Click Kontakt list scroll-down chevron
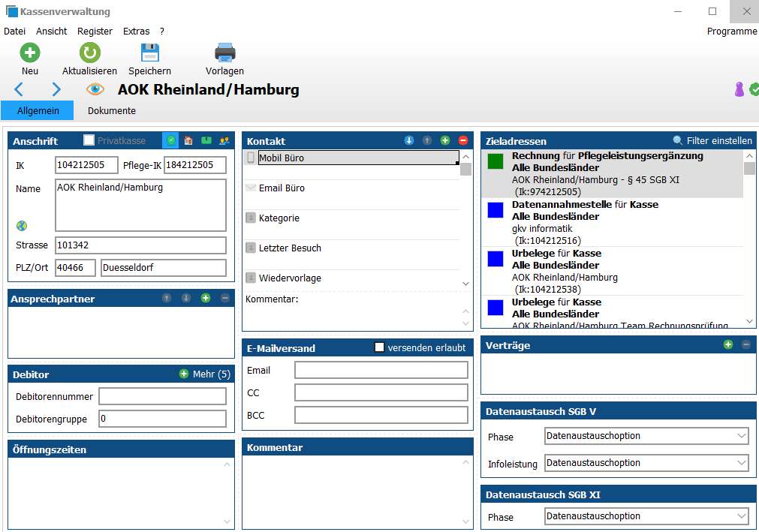 [x=465, y=284]
